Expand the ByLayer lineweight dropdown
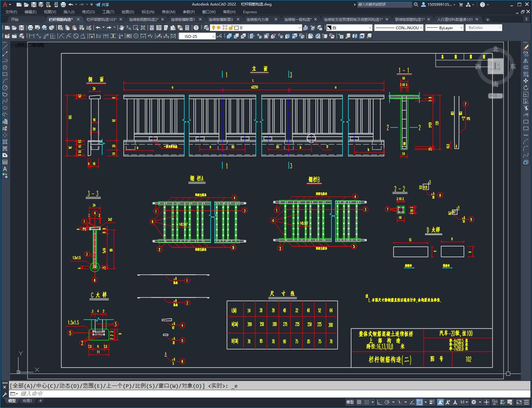 (461, 28)
